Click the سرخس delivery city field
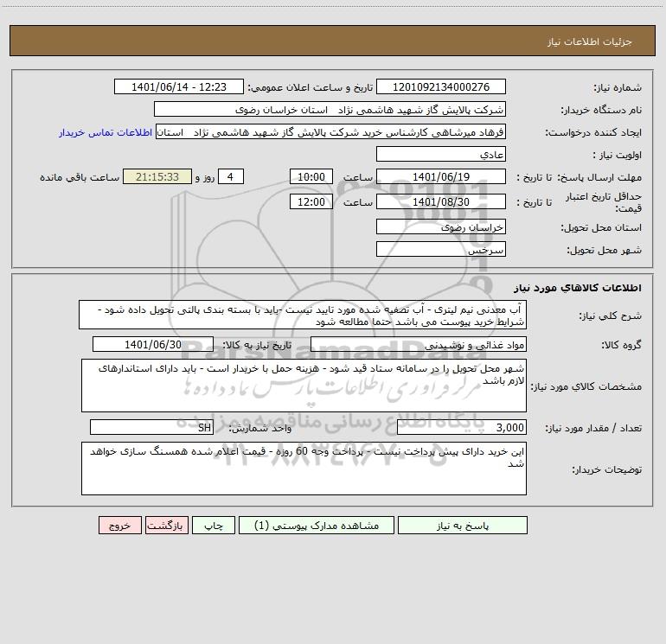This screenshot has width=666, height=644. (x=441, y=249)
